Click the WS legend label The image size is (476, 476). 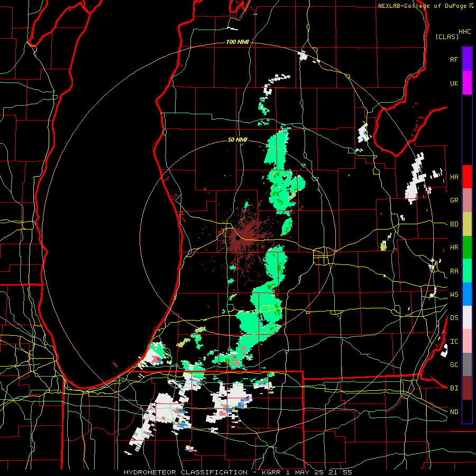point(454,295)
